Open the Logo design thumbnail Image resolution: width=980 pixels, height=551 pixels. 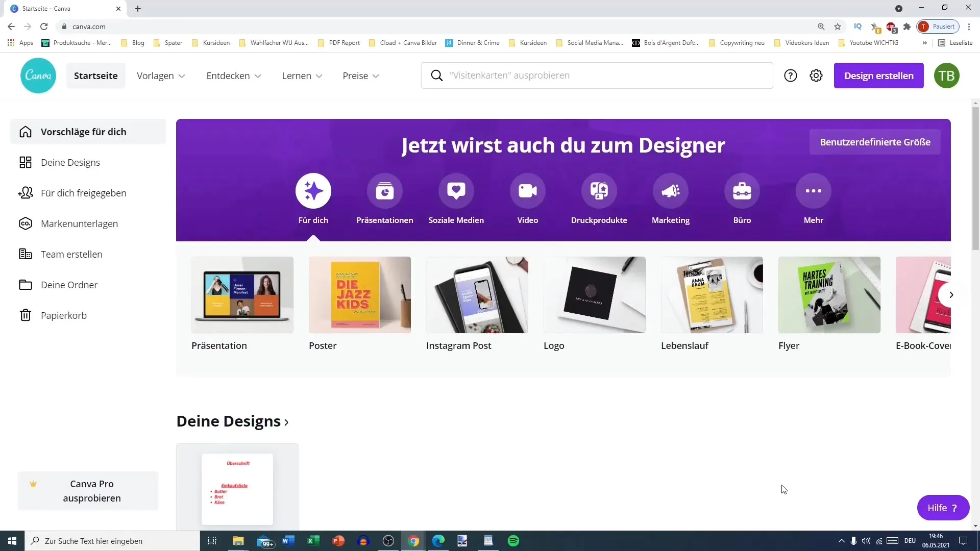pyautogui.click(x=595, y=295)
